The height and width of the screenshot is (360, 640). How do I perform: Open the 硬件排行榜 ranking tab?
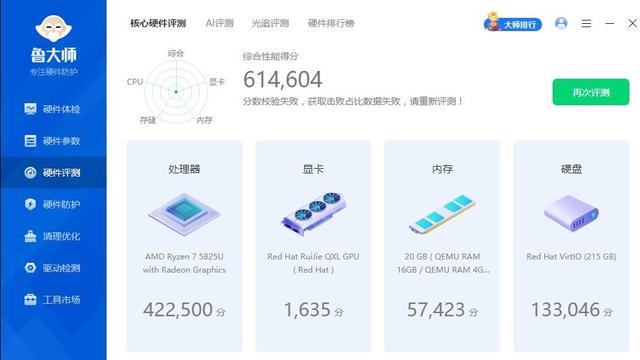pos(331,23)
